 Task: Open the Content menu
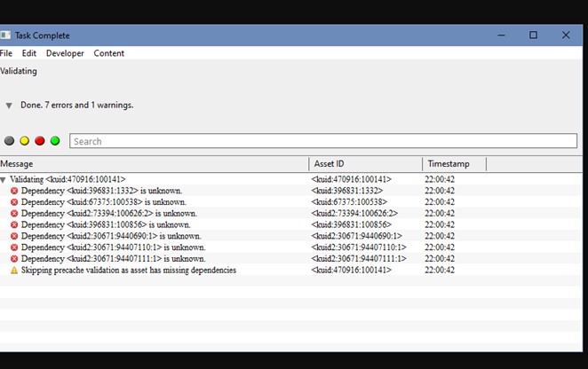coord(108,53)
